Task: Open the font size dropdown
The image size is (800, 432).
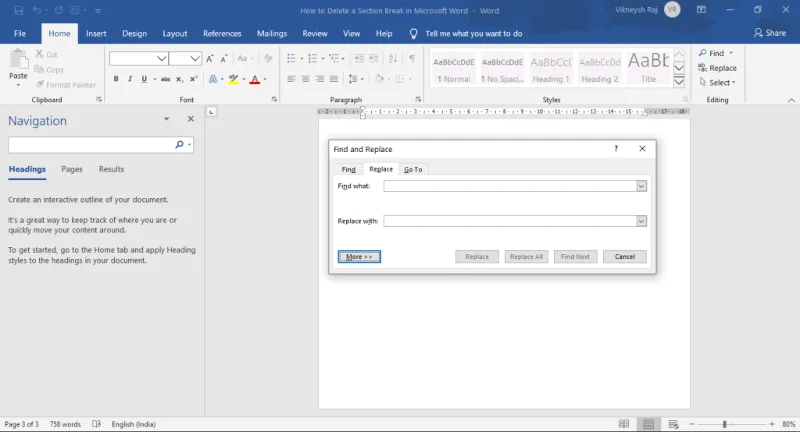Action: pyautogui.click(x=195, y=59)
